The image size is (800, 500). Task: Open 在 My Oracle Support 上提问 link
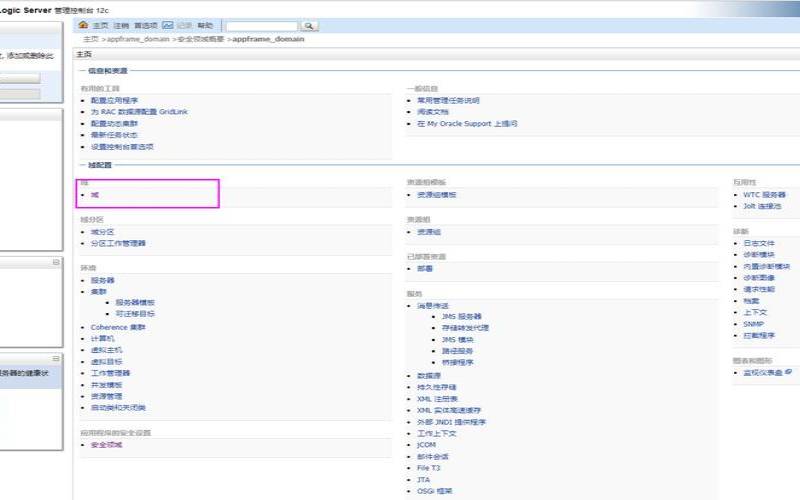(x=467, y=123)
